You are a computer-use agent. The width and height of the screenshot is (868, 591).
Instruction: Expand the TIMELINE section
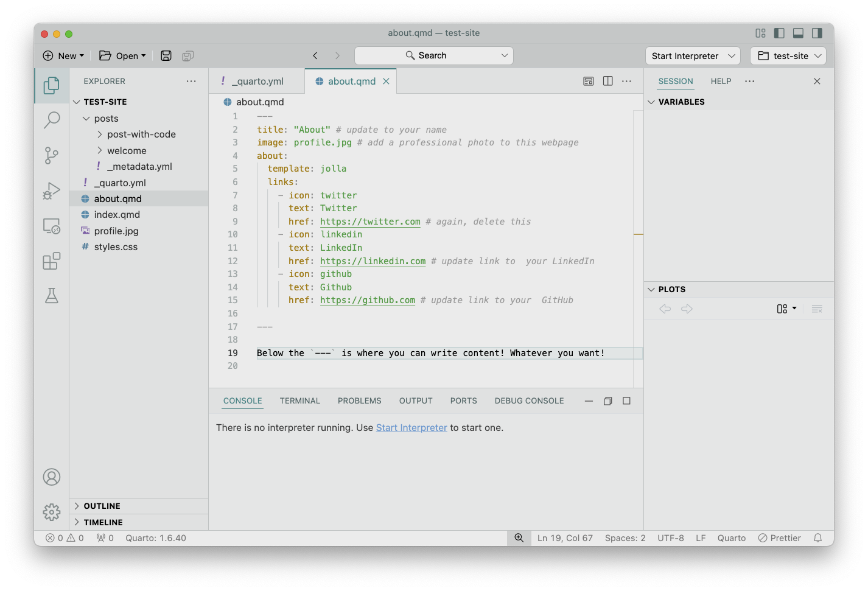coord(139,522)
